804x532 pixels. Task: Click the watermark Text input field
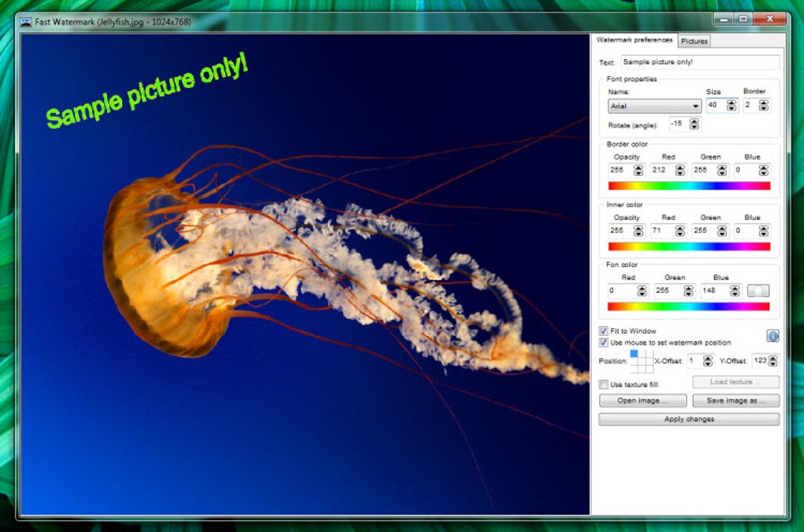click(x=700, y=62)
